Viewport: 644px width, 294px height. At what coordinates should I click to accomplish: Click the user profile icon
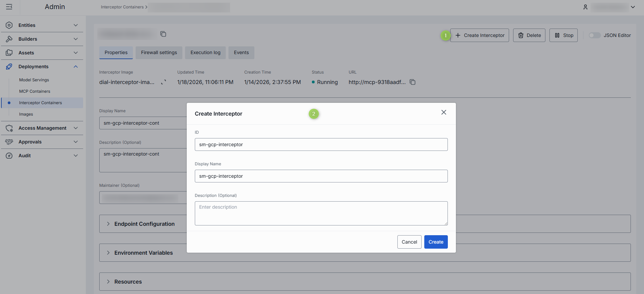(x=585, y=7)
